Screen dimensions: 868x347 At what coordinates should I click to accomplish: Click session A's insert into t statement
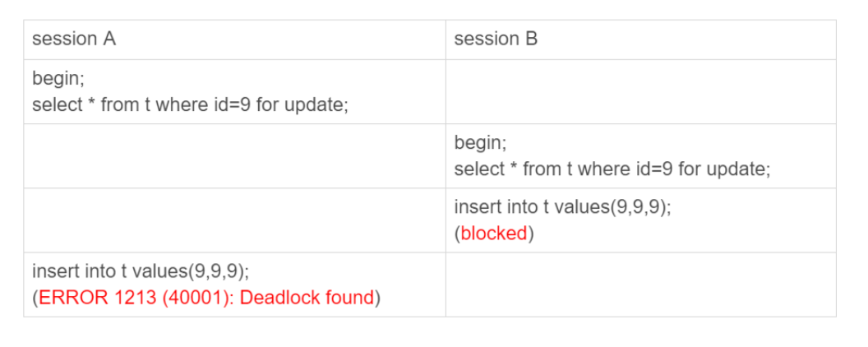[141, 271]
